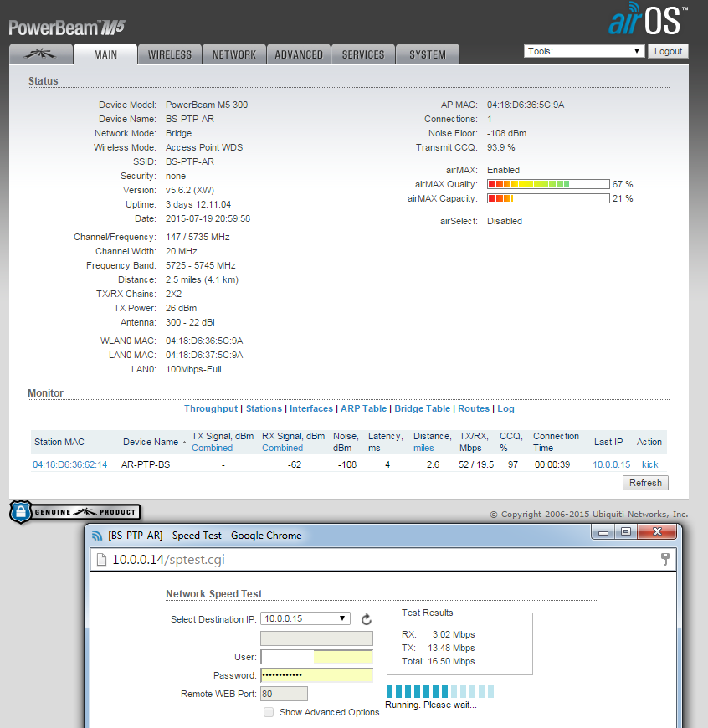The width and height of the screenshot is (708, 728).
Task: Open the Ubiquiti logo tab
Action: pyautogui.click(x=41, y=54)
